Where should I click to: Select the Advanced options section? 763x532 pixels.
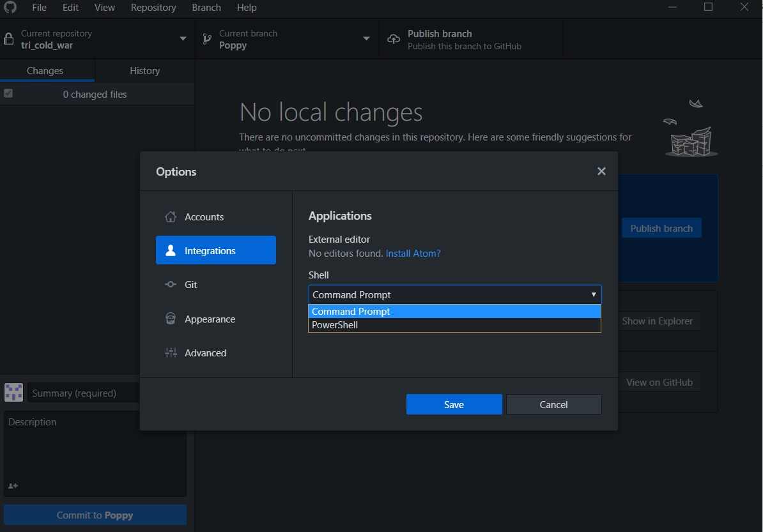tap(215, 353)
